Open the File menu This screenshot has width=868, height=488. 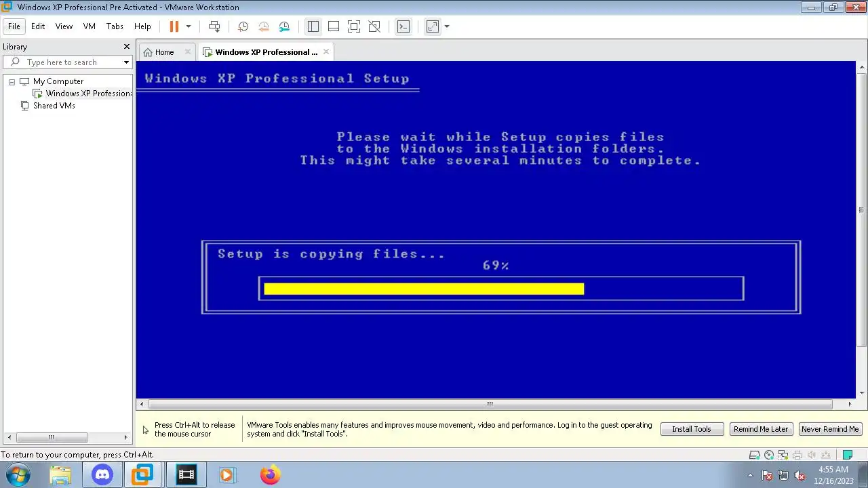(14, 26)
